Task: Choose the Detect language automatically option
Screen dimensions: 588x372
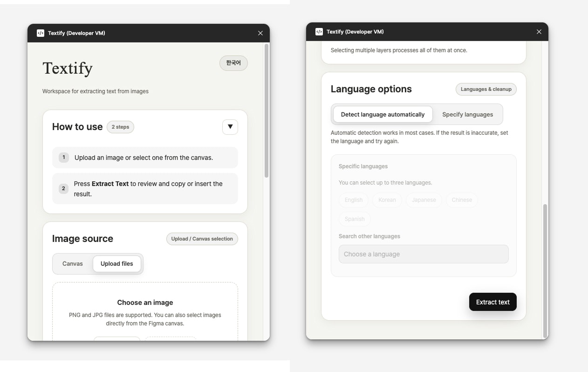Action: coord(382,114)
